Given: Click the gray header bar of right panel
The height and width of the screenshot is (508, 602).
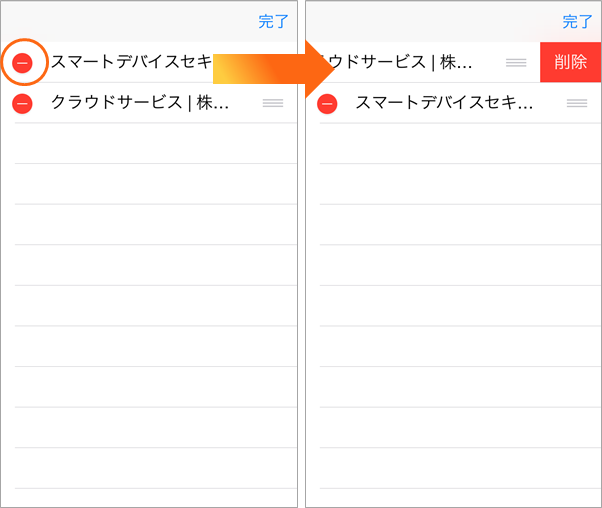Looking at the screenshot, I should [x=453, y=22].
